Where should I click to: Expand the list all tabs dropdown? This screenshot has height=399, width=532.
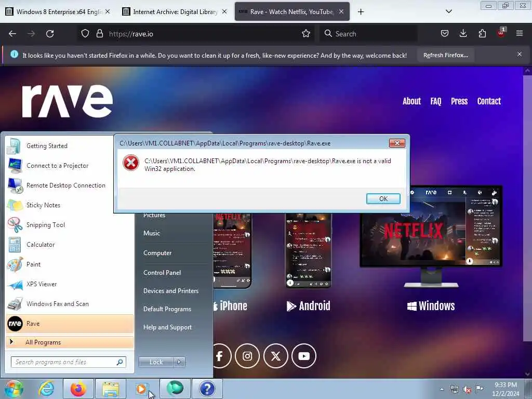coord(448,11)
